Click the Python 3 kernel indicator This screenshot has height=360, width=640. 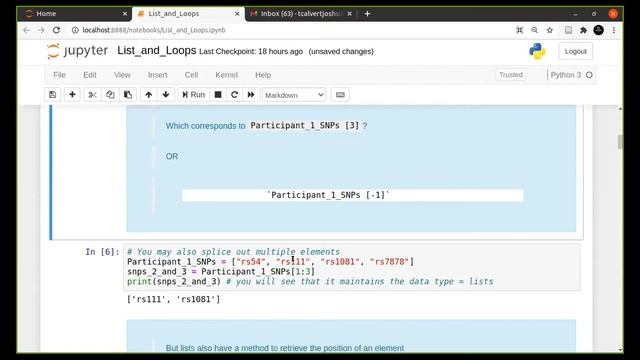pos(565,75)
